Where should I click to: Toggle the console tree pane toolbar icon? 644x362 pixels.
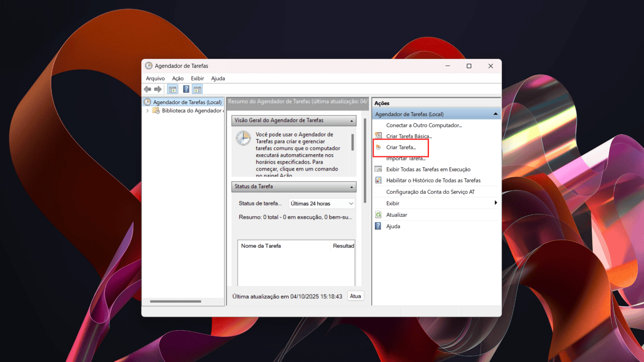pos(172,89)
